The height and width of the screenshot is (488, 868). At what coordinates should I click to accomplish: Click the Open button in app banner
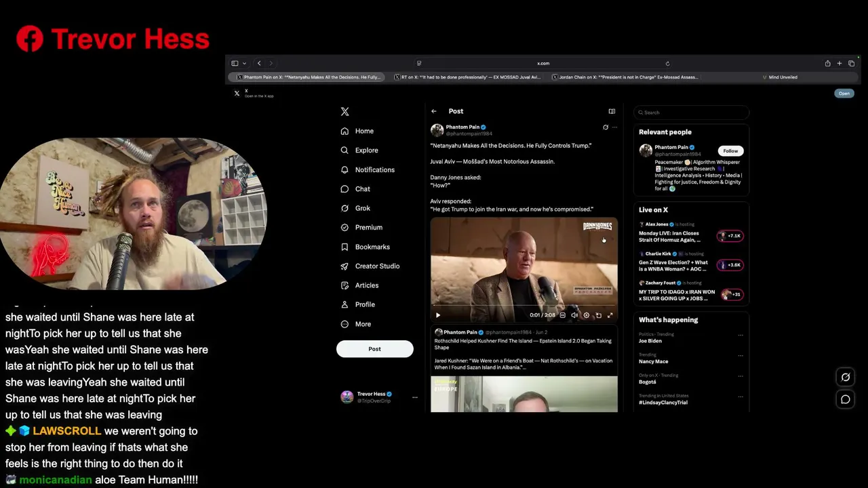[x=844, y=94]
